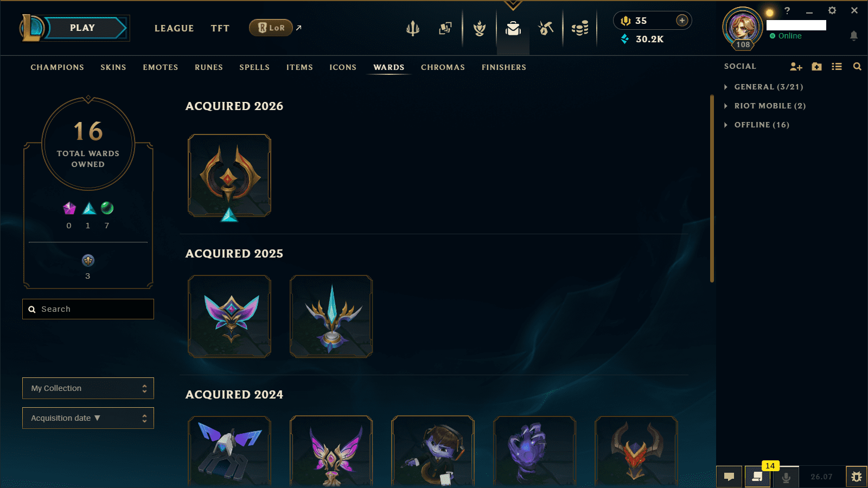Click the new folder icon in Social
This screenshot has width=868, height=488.
point(816,67)
